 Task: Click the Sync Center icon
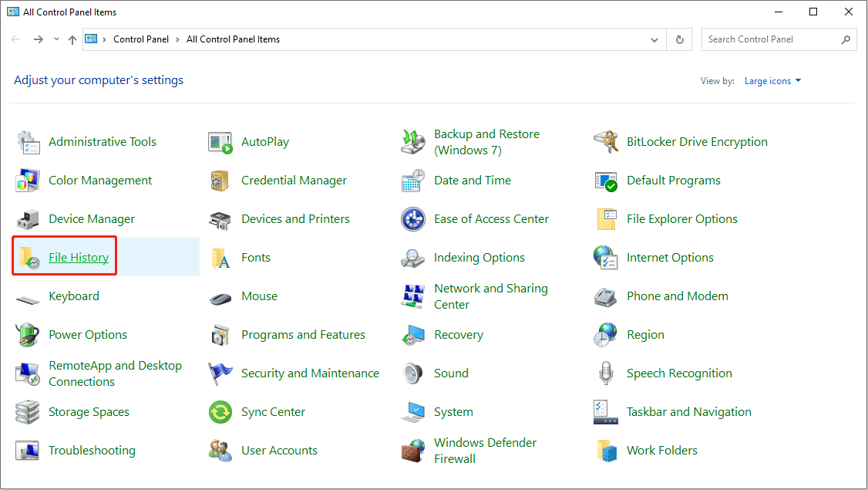(220, 412)
